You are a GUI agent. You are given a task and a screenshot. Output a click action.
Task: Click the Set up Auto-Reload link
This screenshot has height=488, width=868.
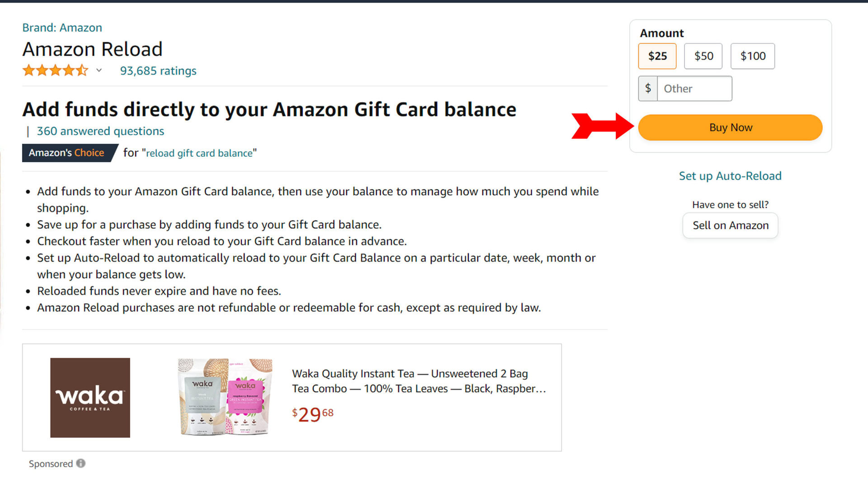[x=730, y=175]
